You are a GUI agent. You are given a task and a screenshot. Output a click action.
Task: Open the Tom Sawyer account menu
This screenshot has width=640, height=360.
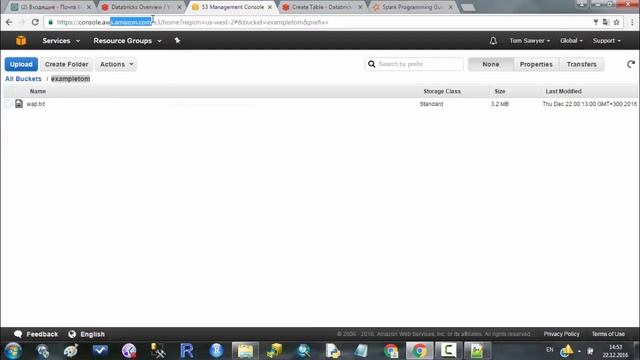(529, 41)
